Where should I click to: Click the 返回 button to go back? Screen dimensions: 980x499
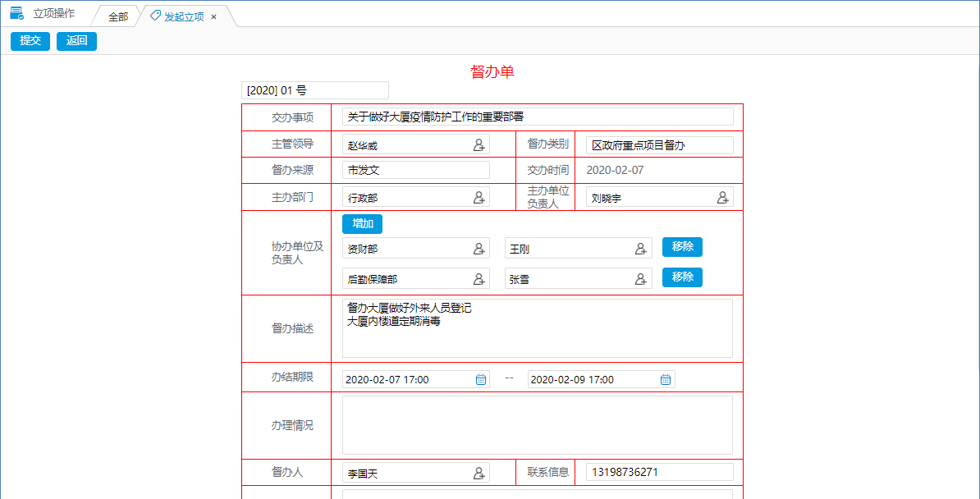pyautogui.click(x=76, y=41)
